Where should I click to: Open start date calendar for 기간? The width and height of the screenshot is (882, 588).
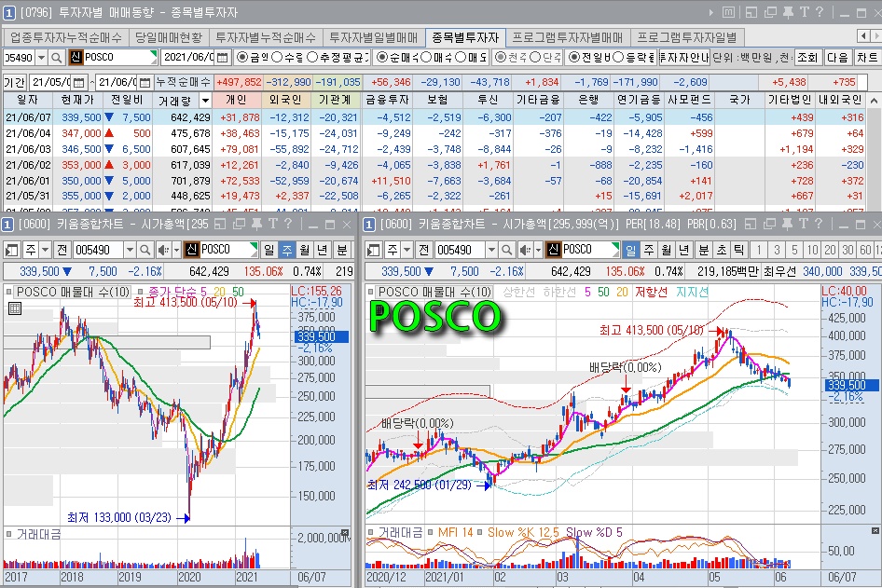click(x=78, y=82)
